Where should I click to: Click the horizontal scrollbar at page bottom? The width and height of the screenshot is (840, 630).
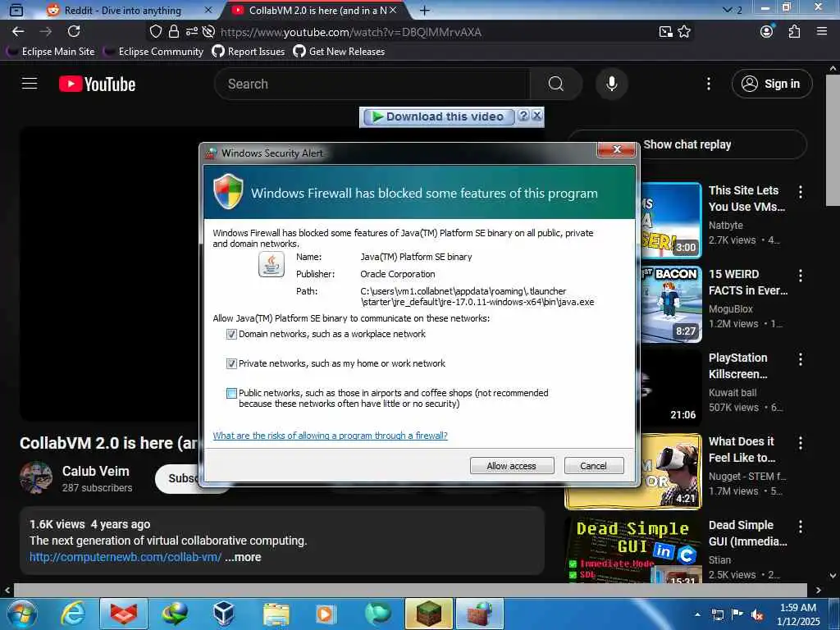[410, 590]
